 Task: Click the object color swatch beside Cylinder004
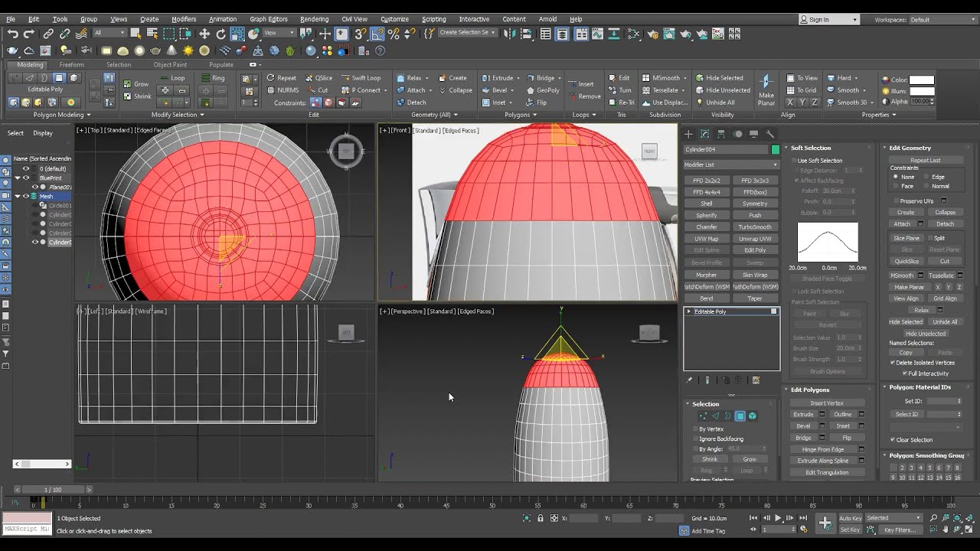pos(776,150)
